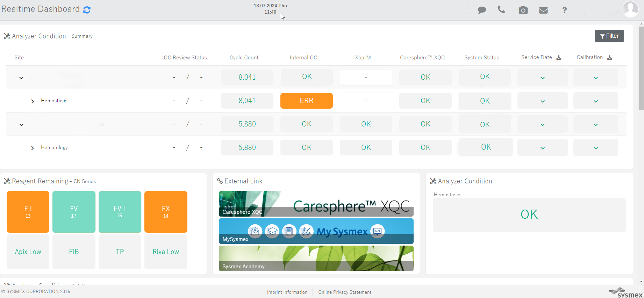Image resolution: width=644 pixels, height=298 pixels.
Task: Click the orange ERR Internal QC cell
Action: click(x=307, y=101)
